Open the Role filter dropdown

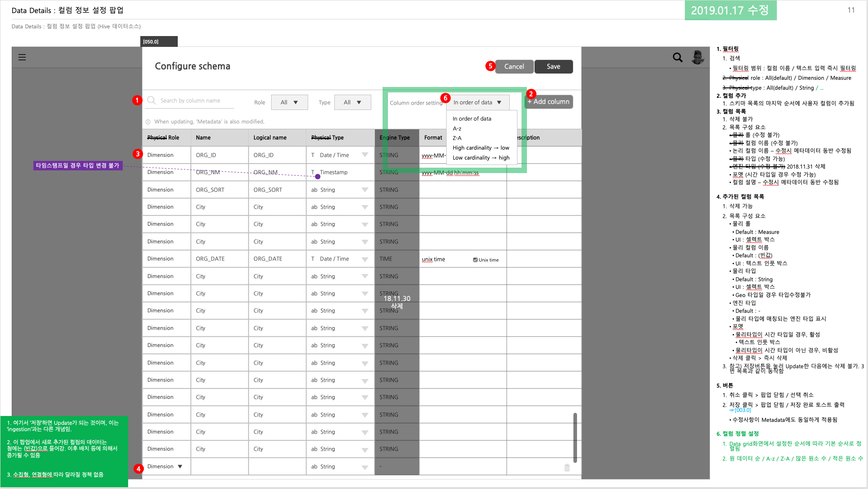pos(290,102)
